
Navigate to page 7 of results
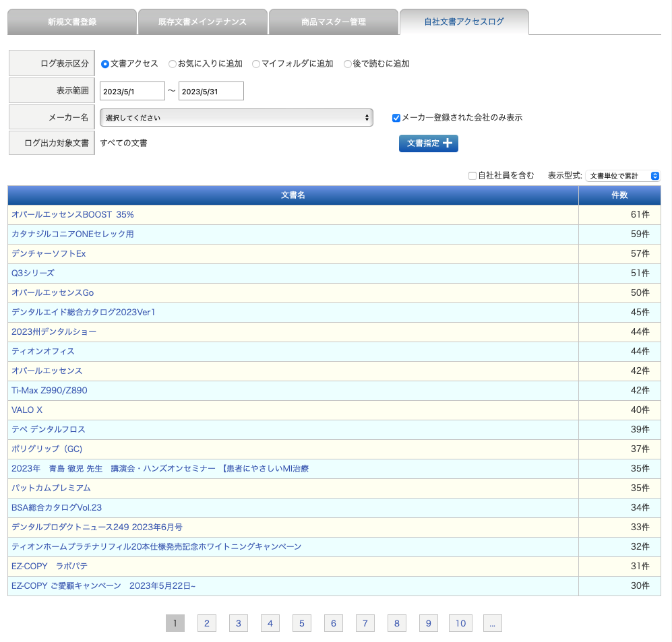pyautogui.click(x=365, y=623)
